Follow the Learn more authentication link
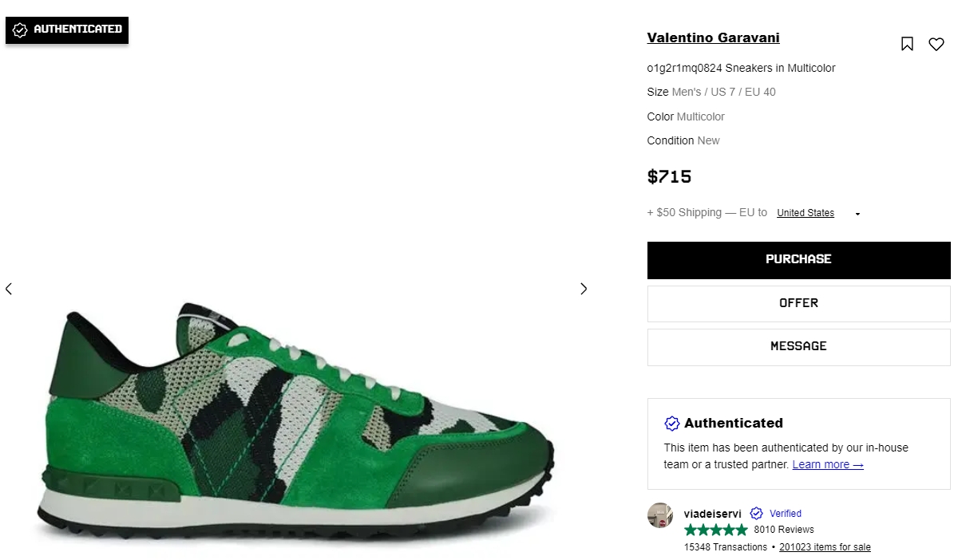 coord(827,464)
